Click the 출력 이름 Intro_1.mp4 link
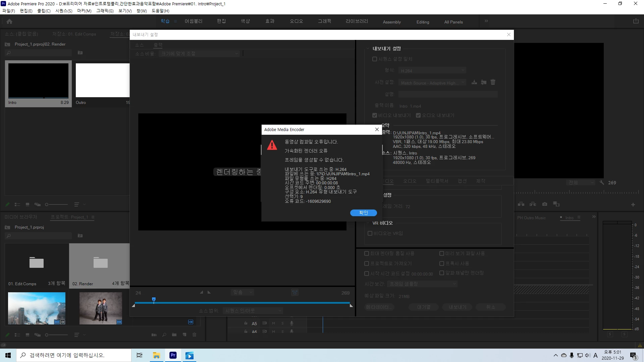The image size is (644, 362). point(410,106)
